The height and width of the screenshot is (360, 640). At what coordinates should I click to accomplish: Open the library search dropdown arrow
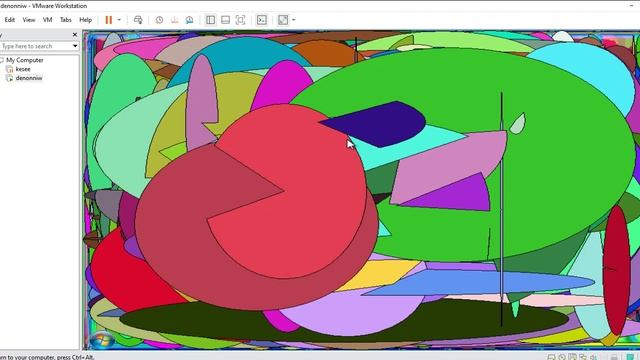[75, 46]
